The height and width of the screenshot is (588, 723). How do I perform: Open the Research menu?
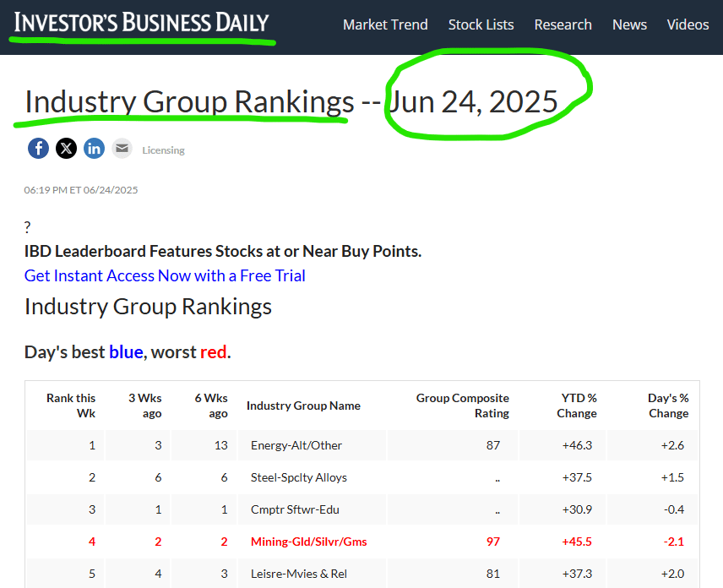563,24
